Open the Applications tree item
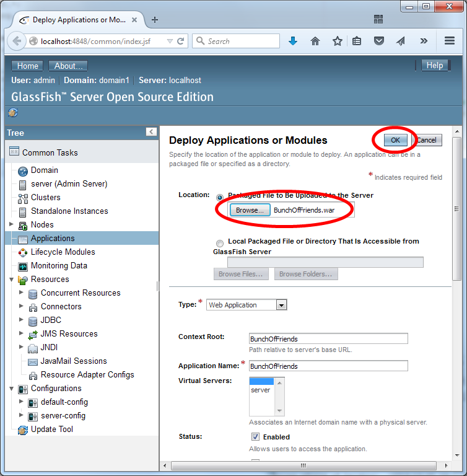The width and height of the screenshot is (467, 476). click(x=53, y=239)
